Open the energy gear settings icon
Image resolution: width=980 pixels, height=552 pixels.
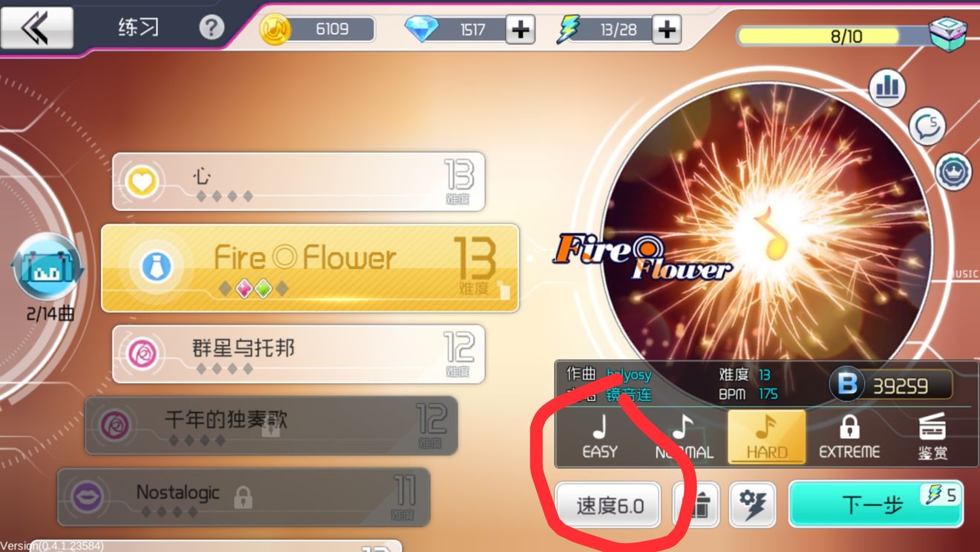(753, 504)
